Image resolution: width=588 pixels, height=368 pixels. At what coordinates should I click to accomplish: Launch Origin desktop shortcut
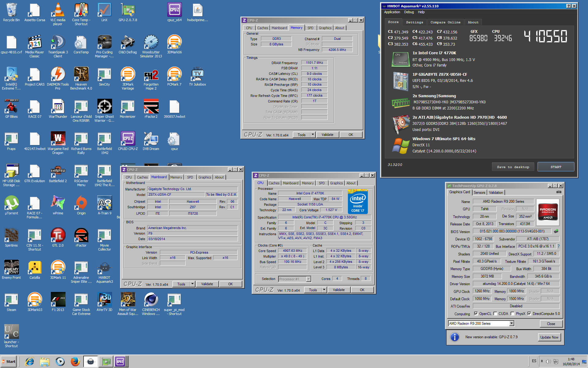tap(81, 205)
